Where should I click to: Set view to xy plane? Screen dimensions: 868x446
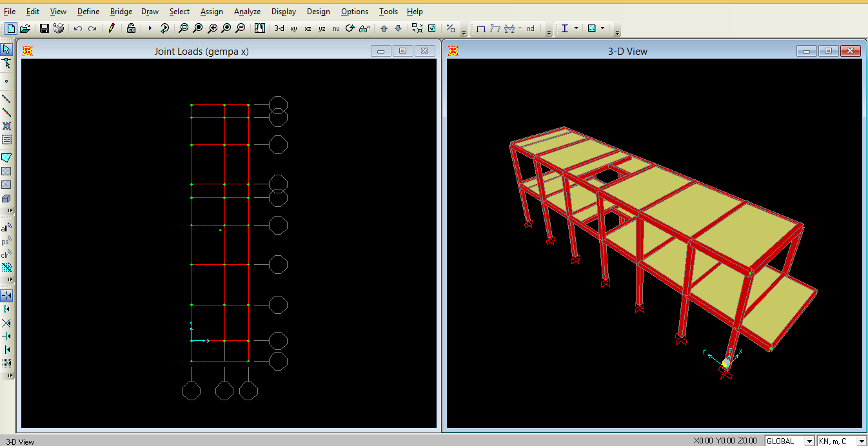(293, 28)
